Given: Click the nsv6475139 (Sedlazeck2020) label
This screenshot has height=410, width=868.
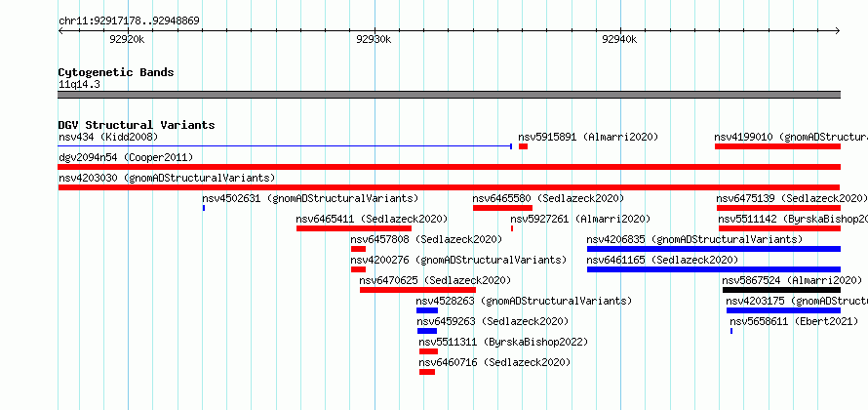Looking at the screenshot, I should (792, 198).
